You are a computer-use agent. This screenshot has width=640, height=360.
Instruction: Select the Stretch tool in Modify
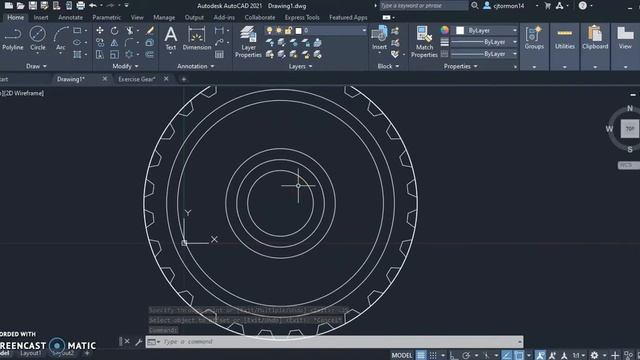click(x=100, y=54)
